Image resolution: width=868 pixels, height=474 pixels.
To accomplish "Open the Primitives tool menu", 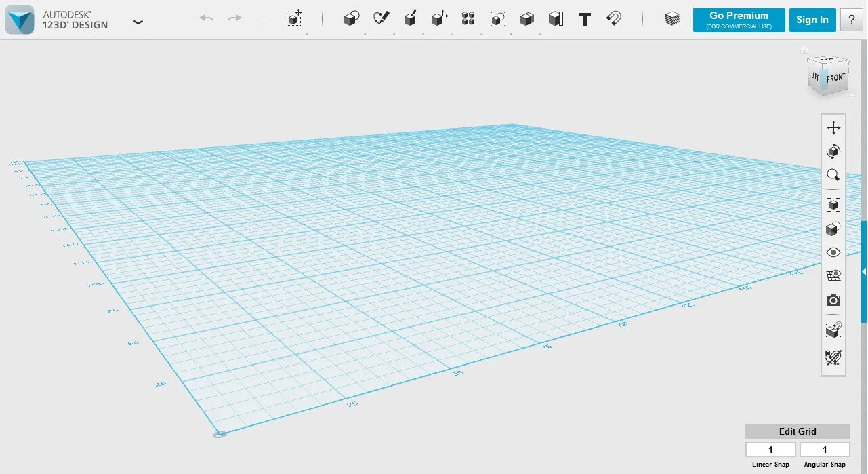I will click(x=351, y=19).
